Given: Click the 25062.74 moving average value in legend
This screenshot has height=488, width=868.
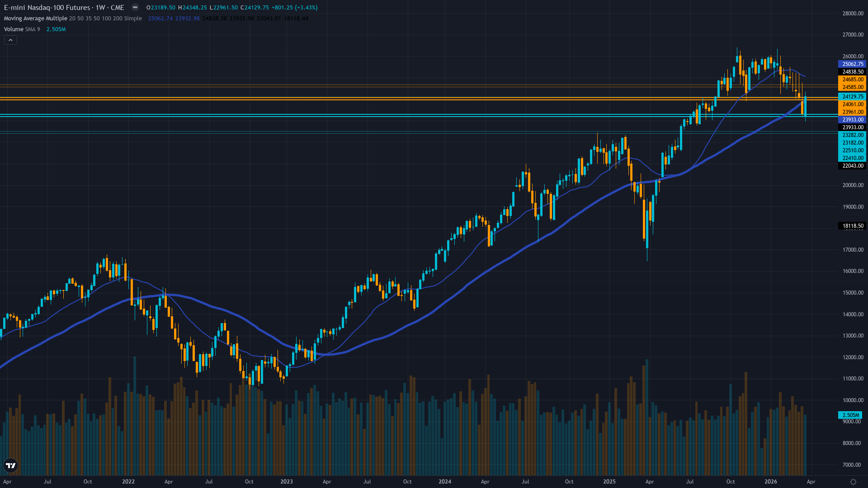Looking at the screenshot, I should [160, 19].
